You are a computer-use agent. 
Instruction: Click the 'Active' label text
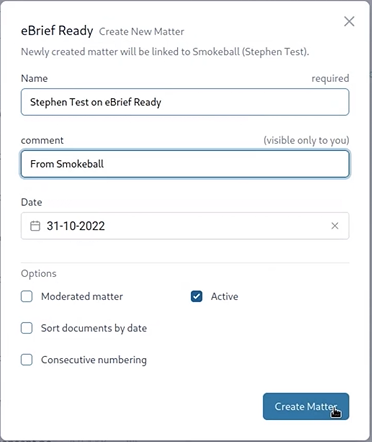point(224,296)
